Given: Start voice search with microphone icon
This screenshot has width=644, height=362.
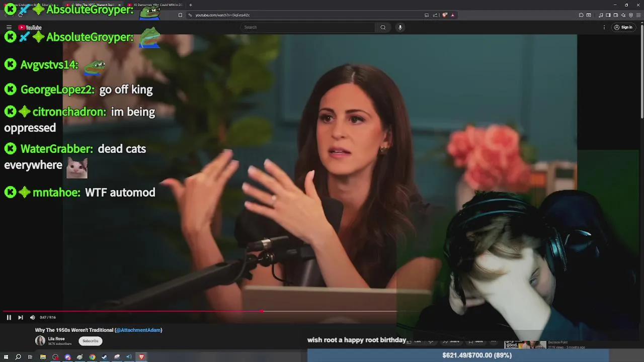Looking at the screenshot, I should click(400, 27).
